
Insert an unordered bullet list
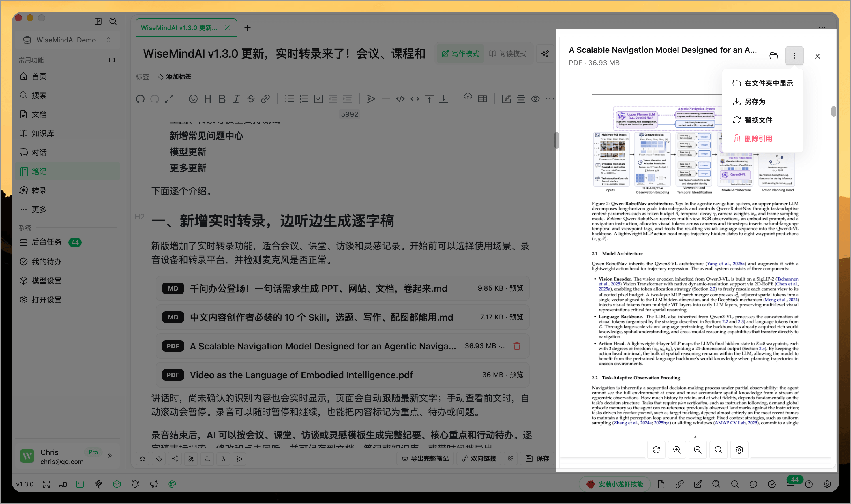[289, 99]
